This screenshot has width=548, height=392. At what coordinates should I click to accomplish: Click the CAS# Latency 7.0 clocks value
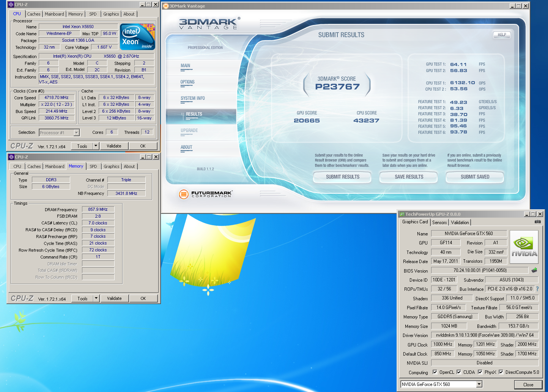(x=98, y=223)
